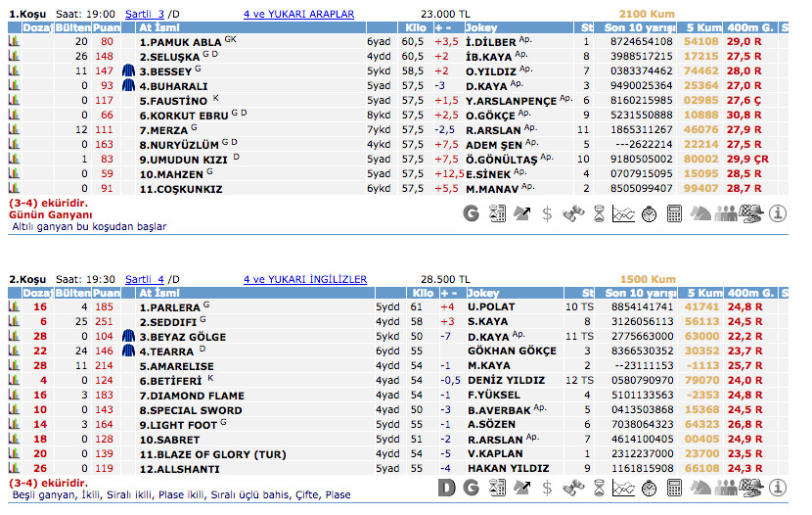This screenshot has width=812, height=515.
Task: Click the bar chart icon beside PAMUK ABLA
Action: click(15, 43)
